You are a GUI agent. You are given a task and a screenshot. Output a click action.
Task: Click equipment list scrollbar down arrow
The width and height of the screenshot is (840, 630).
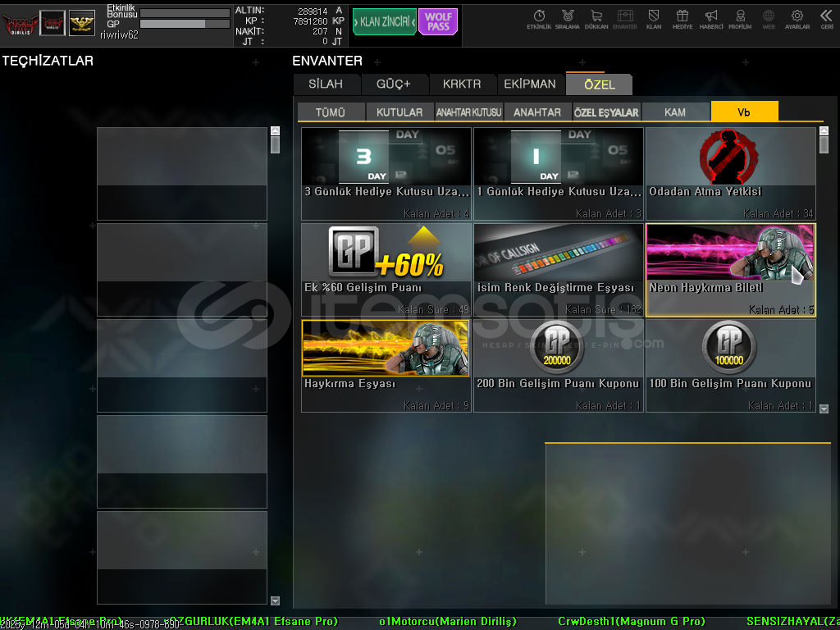(275, 600)
